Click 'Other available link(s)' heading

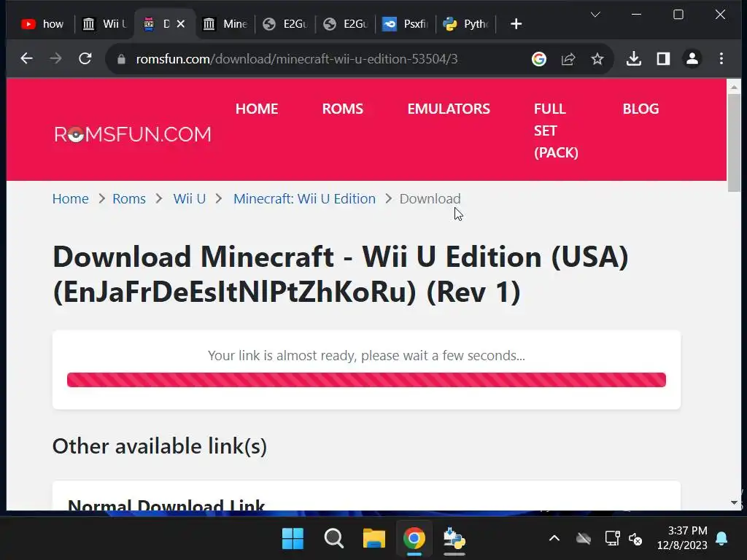160,446
